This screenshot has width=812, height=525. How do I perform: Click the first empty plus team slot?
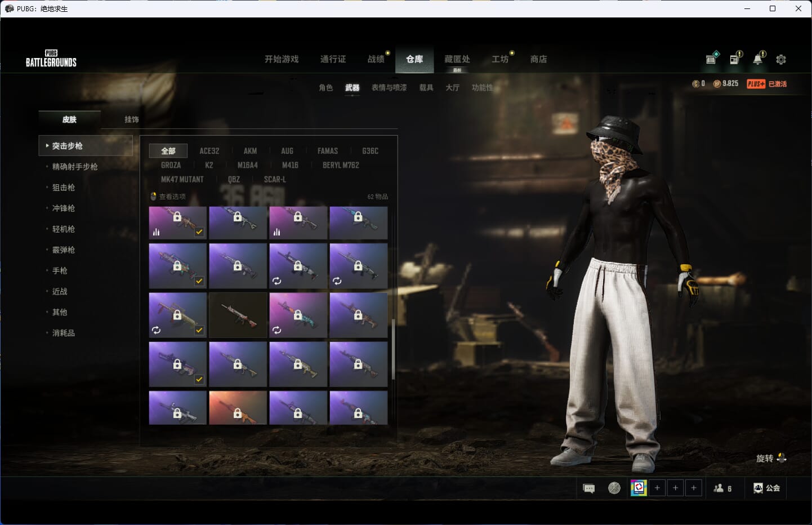click(x=657, y=488)
